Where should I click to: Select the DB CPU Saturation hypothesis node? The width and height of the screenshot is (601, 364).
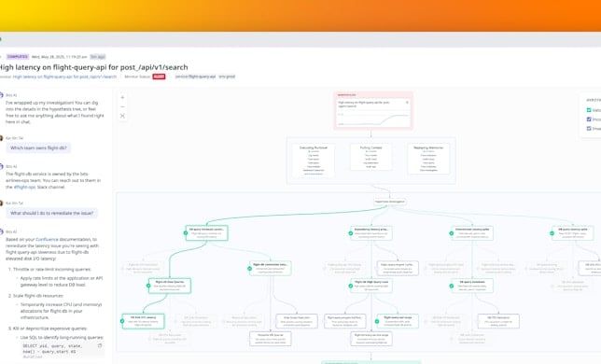pos(498,321)
